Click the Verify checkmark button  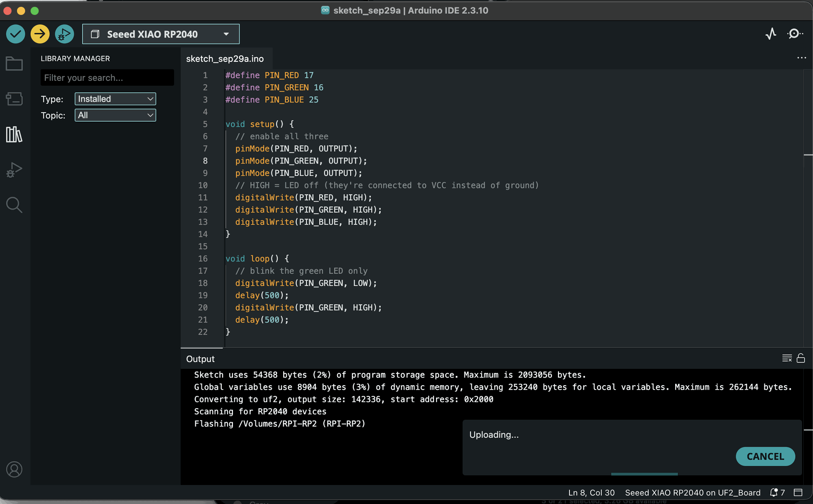[x=15, y=34]
